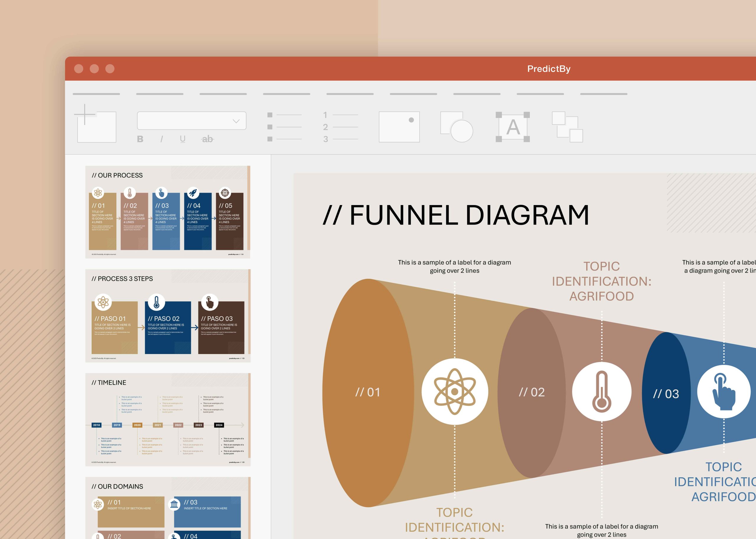Click the dropdown chevron arrow

(x=236, y=121)
